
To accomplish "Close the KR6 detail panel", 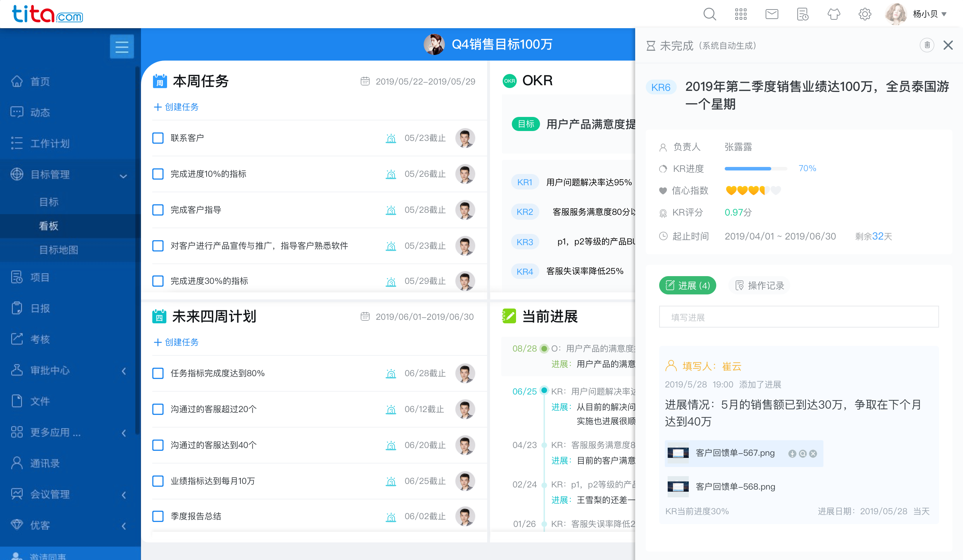I will coord(948,45).
